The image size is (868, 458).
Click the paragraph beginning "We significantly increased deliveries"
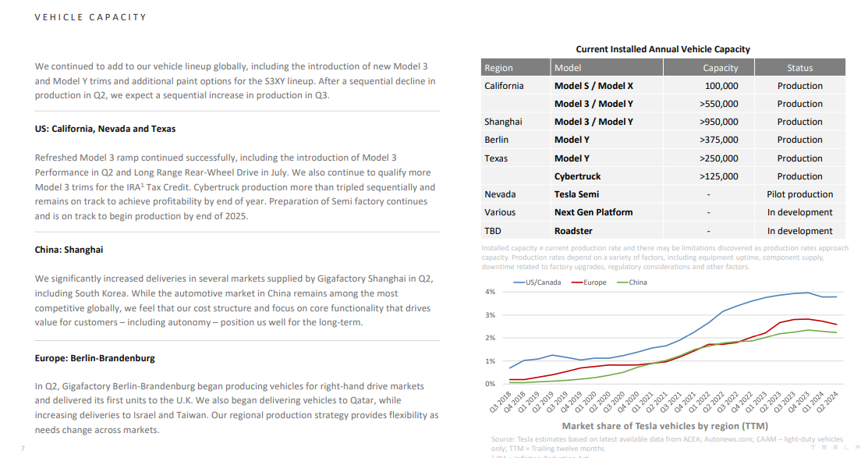pos(234,300)
